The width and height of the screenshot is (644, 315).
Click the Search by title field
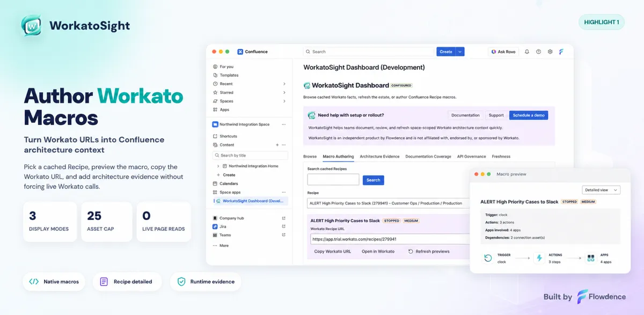250,155
